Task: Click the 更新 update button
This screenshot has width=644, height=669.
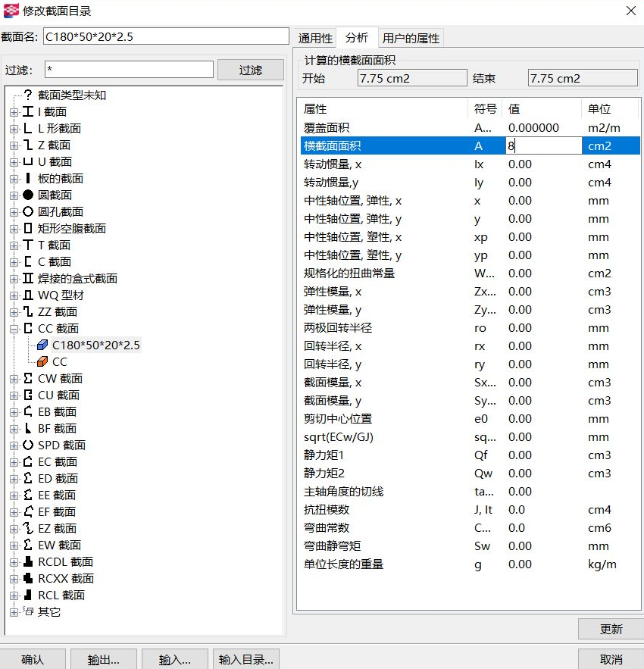Action: 611,629
